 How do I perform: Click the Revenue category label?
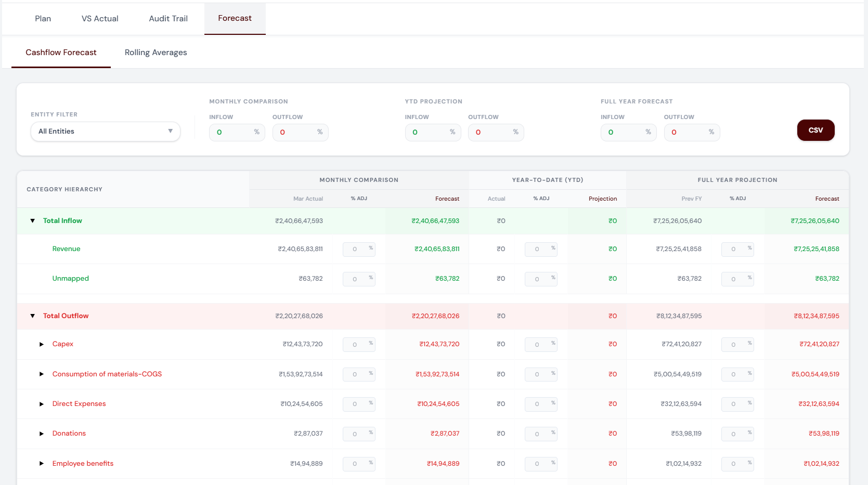(x=66, y=249)
